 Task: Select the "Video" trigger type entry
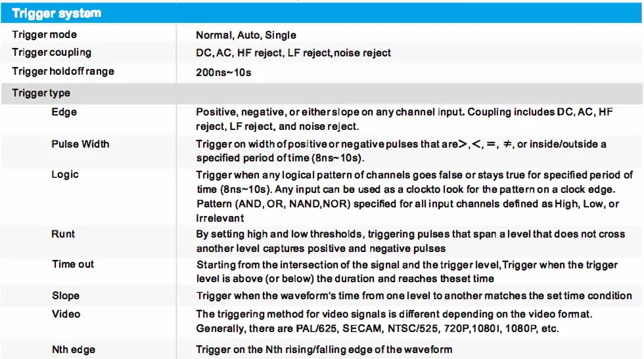point(65,314)
